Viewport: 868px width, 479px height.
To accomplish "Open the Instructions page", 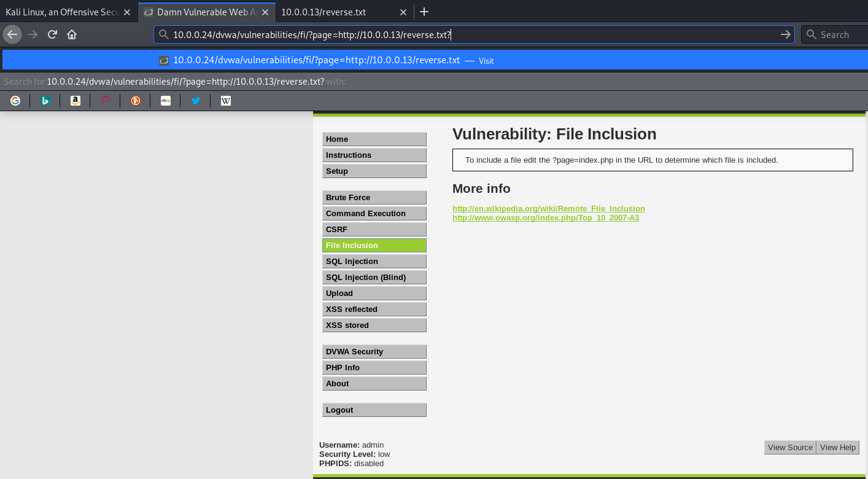I will click(x=374, y=155).
